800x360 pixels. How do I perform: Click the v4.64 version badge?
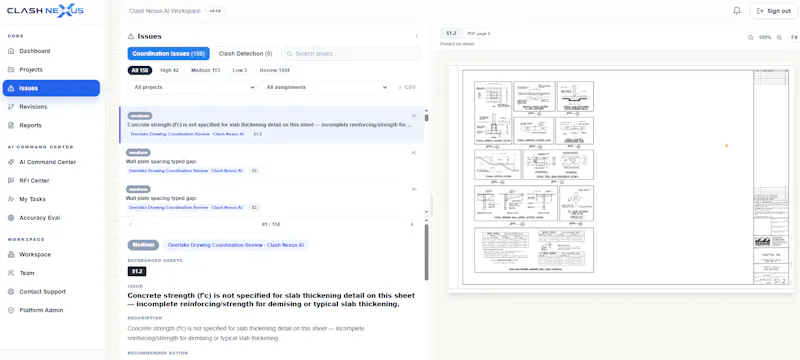[215, 11]
